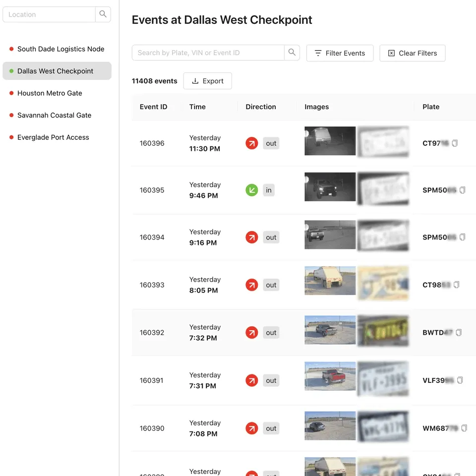Screen dimensions: 476x476
Task: Click the search icon beside the Plate/VIN field
Action: point(292,53)
